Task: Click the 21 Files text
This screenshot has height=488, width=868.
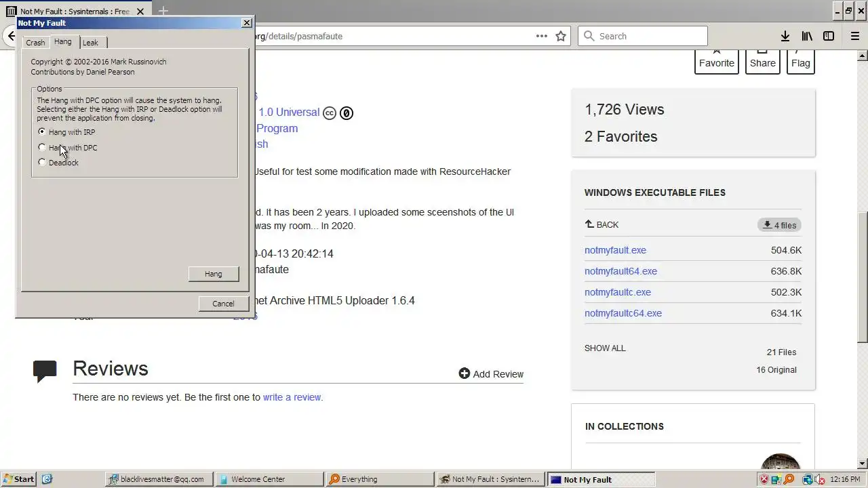Action: click(x=781, y=352)
